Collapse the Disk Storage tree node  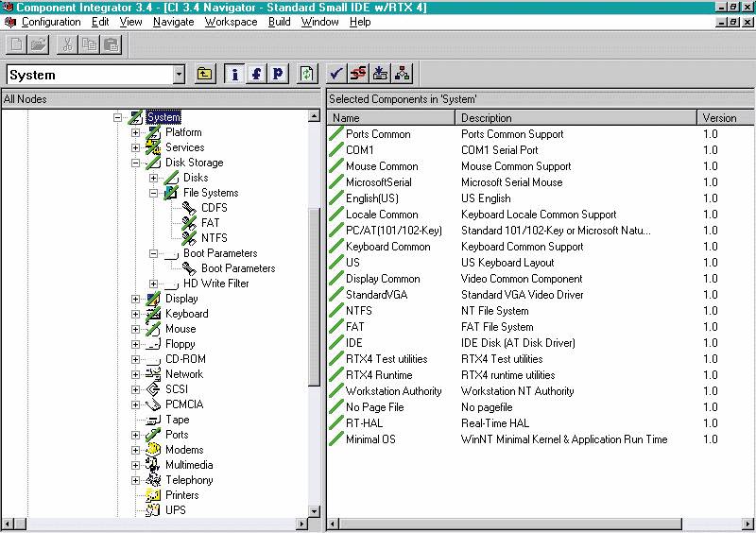pos(135,163)
